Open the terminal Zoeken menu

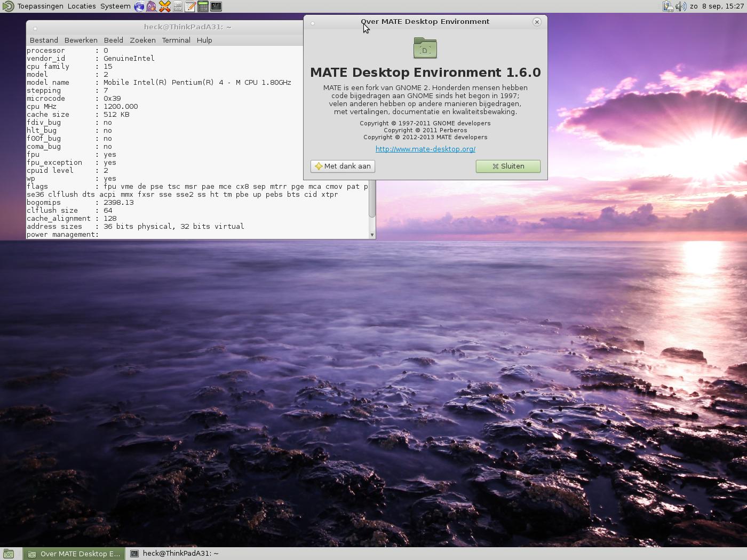click(142, 40)
